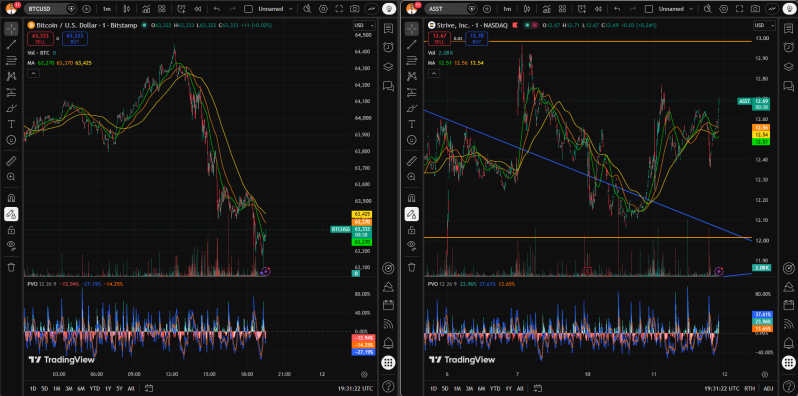Select the Trend Line tool in left chart
The width and height of the screenshot is (798, 396).
click(11, 45)
